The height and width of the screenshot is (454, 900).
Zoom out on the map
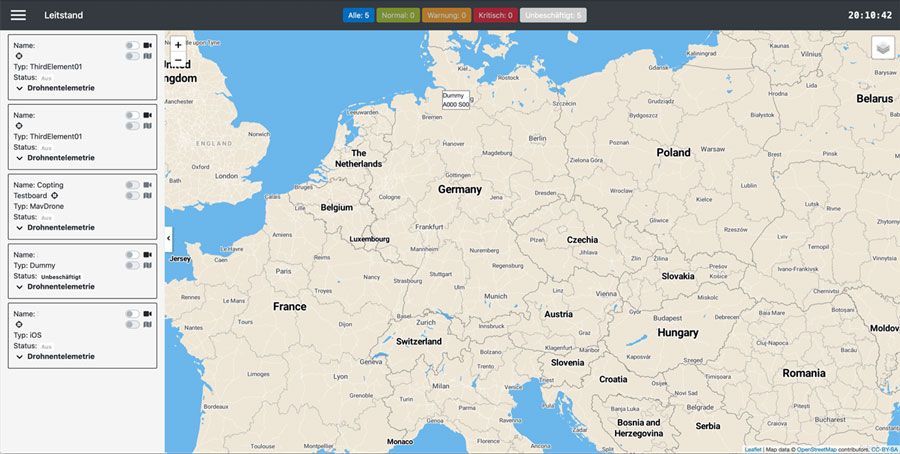click(178, 62)
